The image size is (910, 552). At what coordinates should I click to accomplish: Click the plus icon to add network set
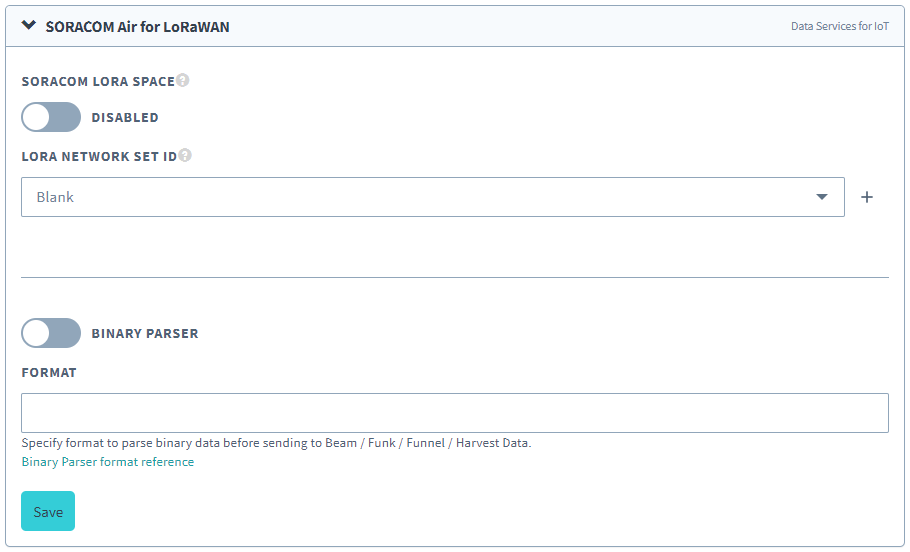(867, 197)
